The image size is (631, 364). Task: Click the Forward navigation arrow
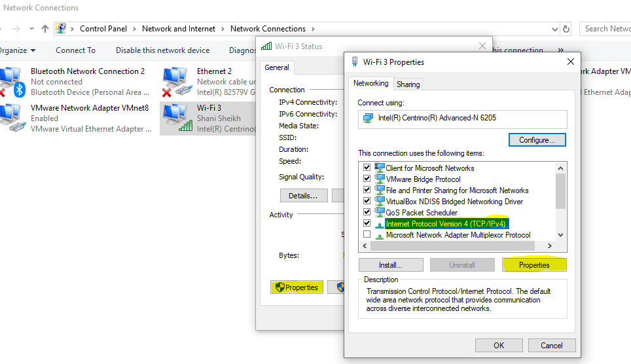pyautogui.click(x=16, y=29)
